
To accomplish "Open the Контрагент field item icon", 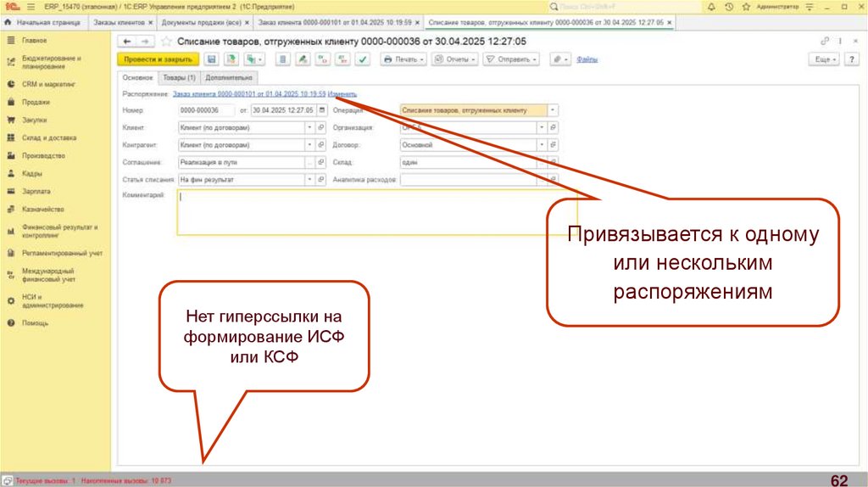I will point(321,145).
